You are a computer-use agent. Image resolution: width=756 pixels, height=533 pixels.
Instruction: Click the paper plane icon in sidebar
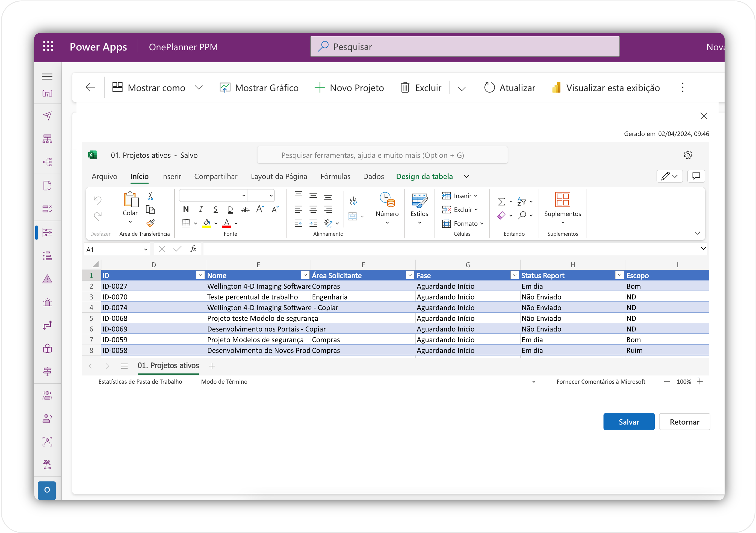pos(47,116)
